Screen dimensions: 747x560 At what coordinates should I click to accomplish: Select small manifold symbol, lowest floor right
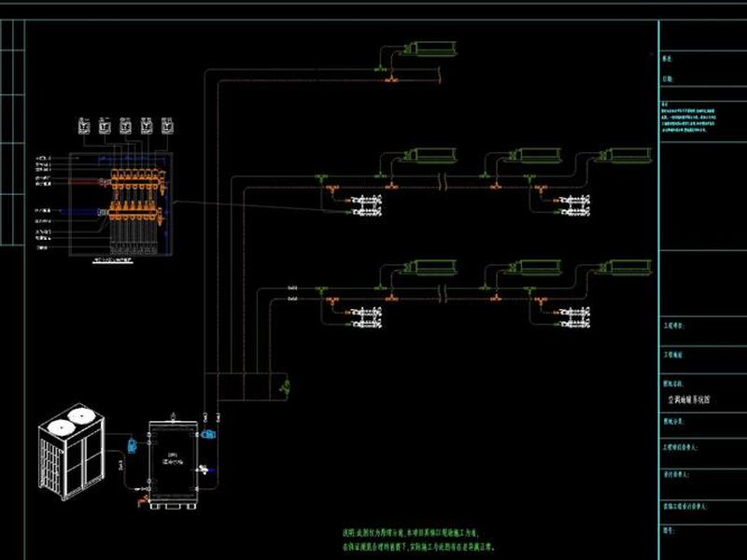click(x=575, y=317)
